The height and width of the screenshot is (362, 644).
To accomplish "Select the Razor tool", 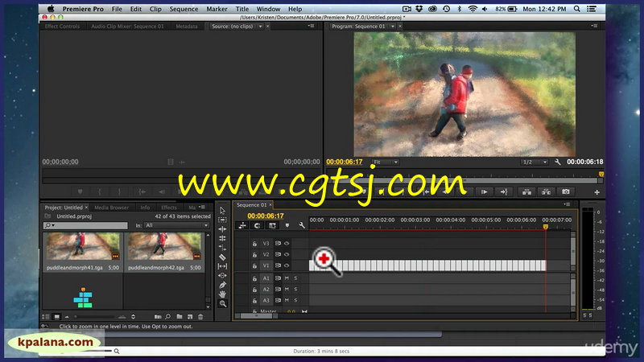I will [x=222, y=257].
